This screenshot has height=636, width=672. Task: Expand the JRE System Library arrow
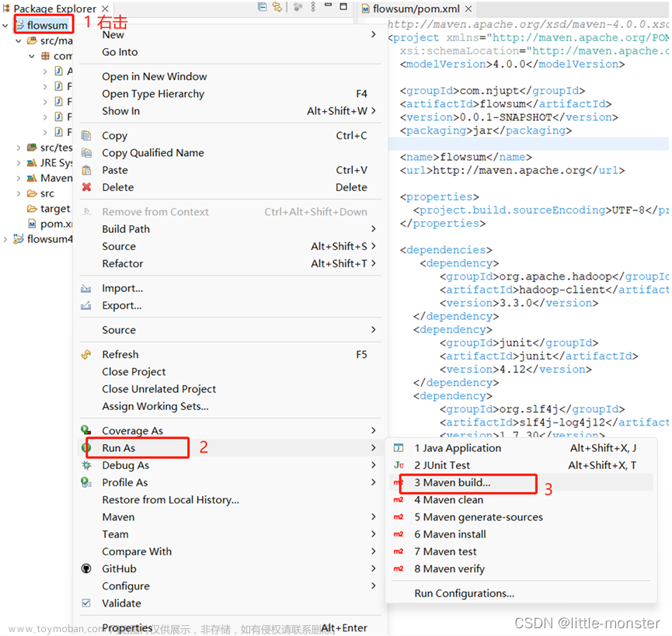point(19,163)
